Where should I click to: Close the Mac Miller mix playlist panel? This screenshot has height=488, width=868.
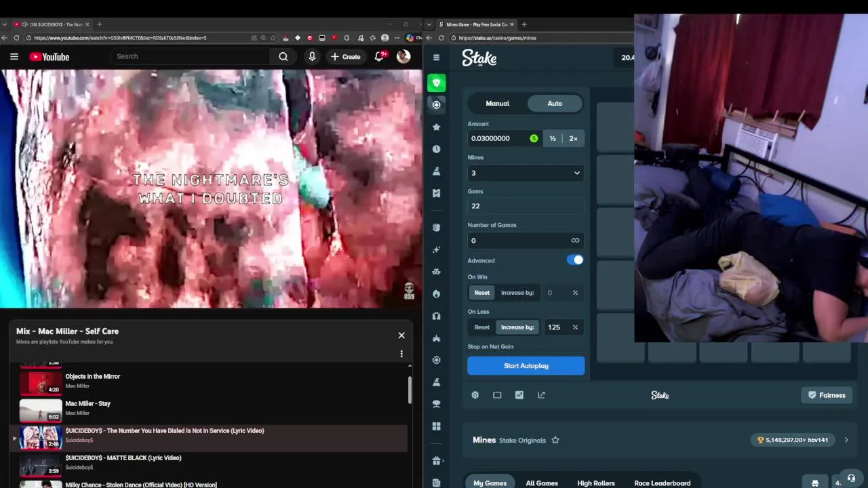tap(401, 335)
